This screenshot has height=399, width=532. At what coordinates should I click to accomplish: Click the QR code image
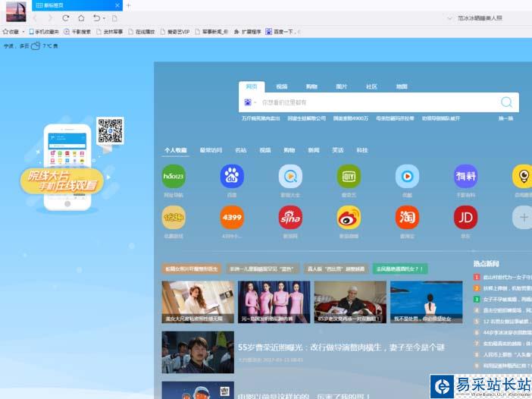coord(111,130)
